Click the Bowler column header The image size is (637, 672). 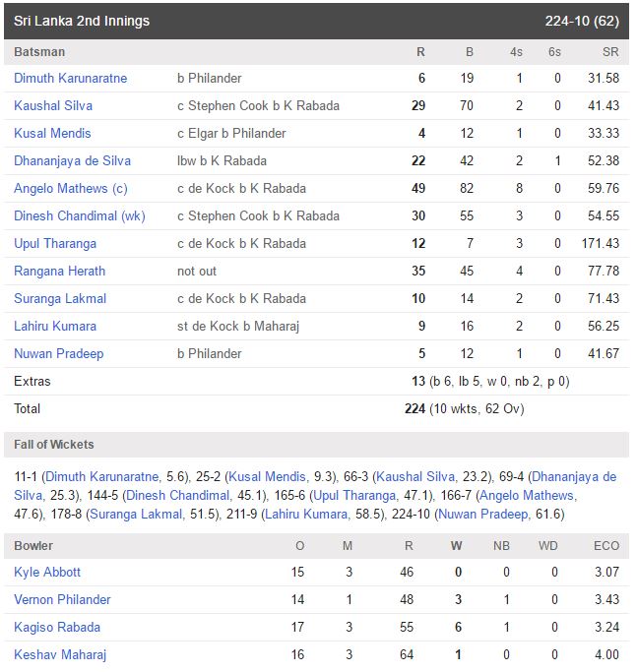[x=33, y=545]
